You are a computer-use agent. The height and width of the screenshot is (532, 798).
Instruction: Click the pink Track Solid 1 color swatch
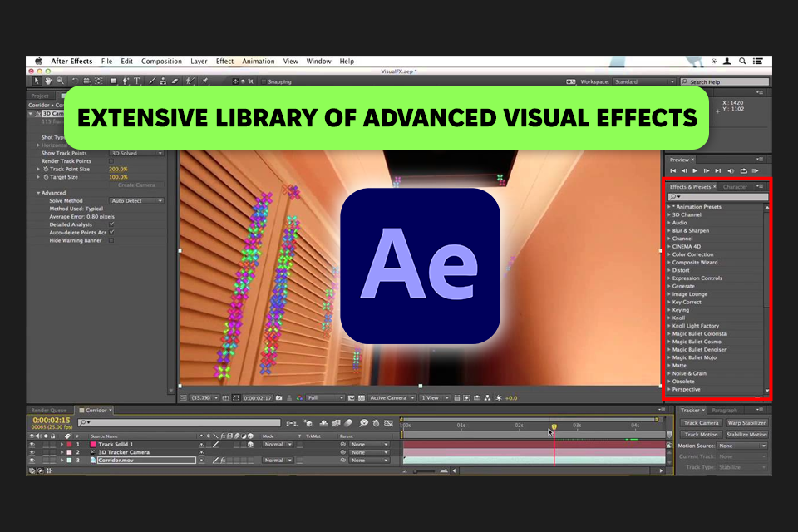tap(93, 445)
